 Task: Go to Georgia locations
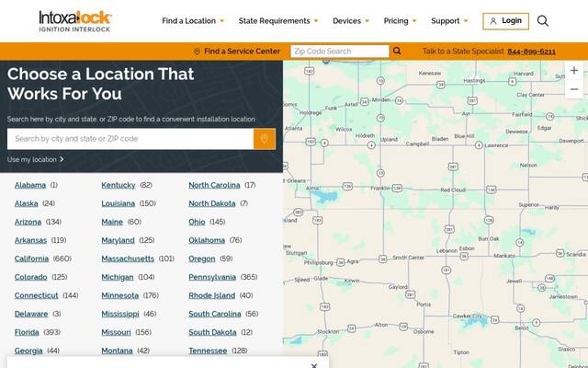[28, 351]
